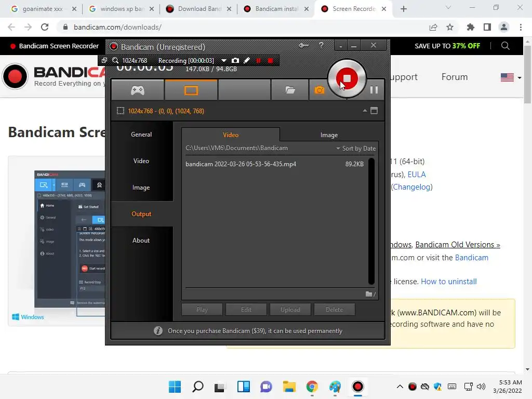
Task: Click dotted rectangle area selection icon
Action: tap(121, 111)
